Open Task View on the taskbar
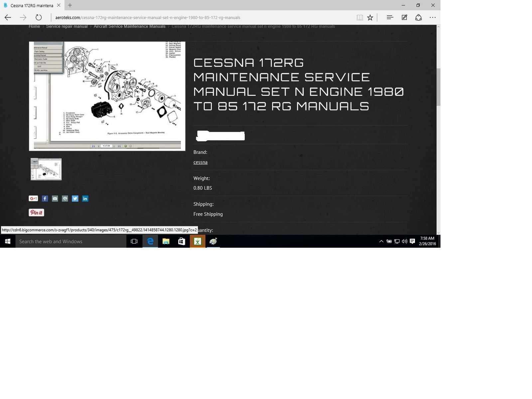 click(134, 241)
